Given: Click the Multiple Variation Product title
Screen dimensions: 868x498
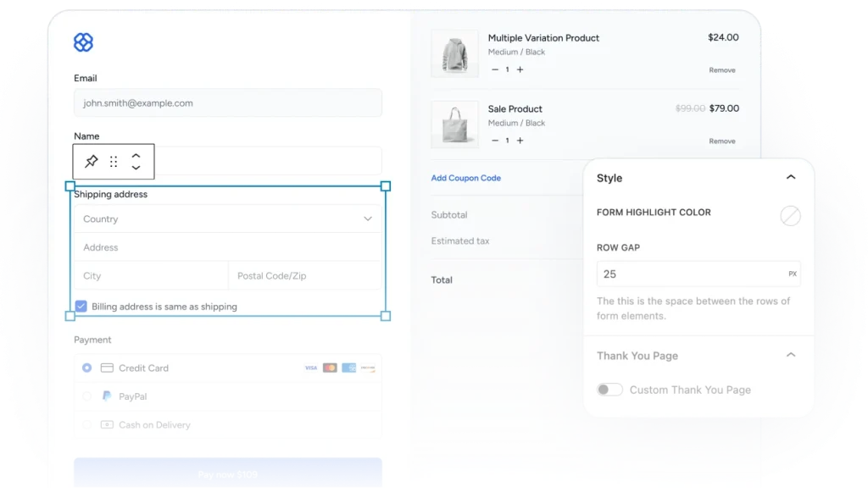Looking at the screenshot, I should pyautogui.click(x=543, y=38).
